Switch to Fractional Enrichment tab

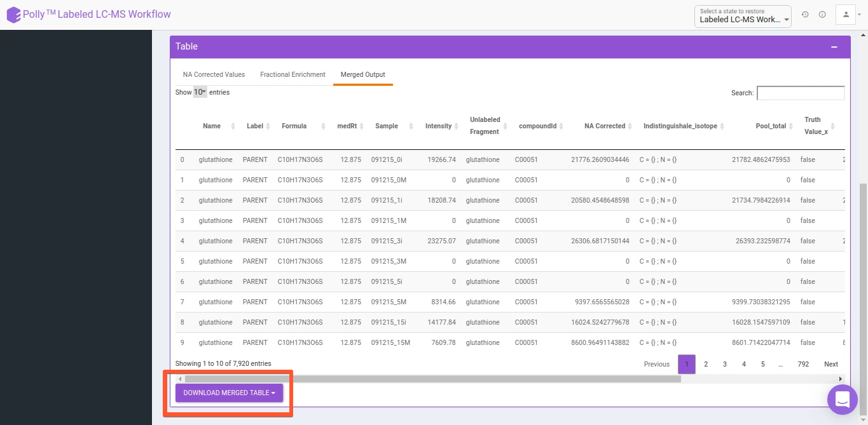[x=293, y=74]
